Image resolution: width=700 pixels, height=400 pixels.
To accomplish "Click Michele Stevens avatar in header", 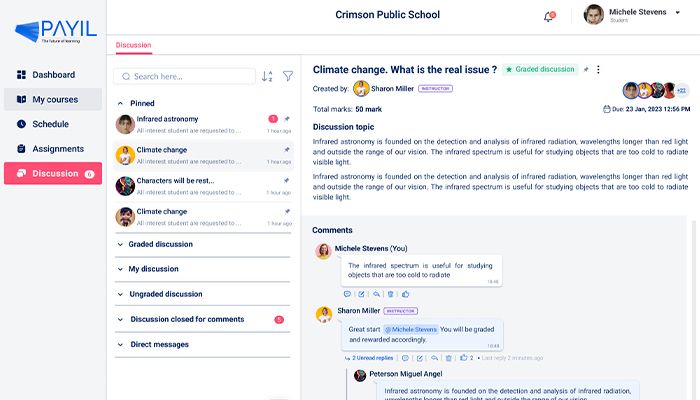I will pyautogui.click(x=594, y=15).
